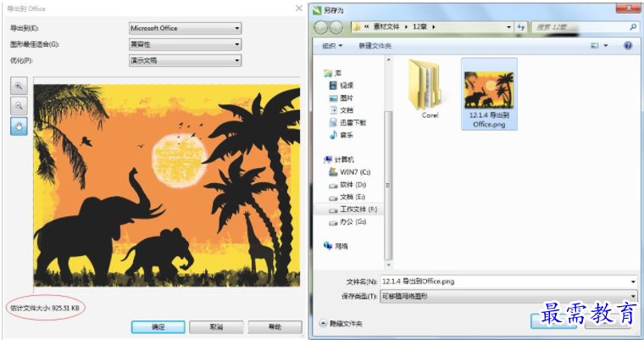Expand the address bar history dropdown arrow
Screen dimensions: 644x340
pos(508,27)
